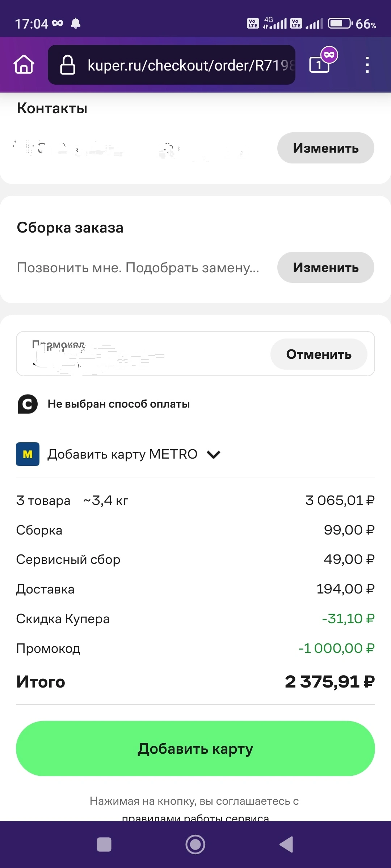Open the правилами работы сервиса link
The width and height of the screenshot is (391, 868).
tap(195, 817)
